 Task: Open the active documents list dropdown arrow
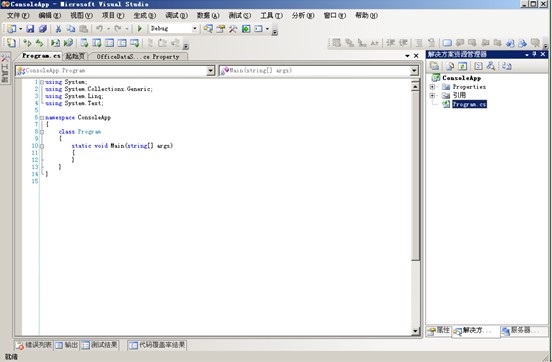(x=407, y=56)
